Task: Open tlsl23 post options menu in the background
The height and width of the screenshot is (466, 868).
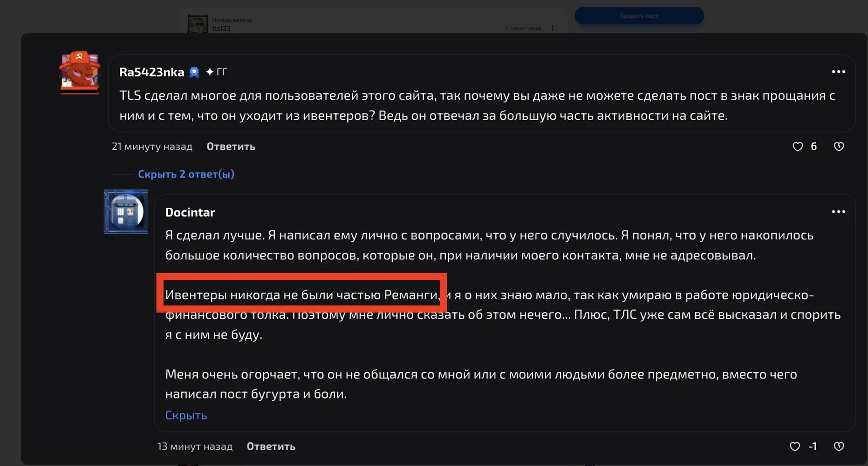Action: (553, 28)
